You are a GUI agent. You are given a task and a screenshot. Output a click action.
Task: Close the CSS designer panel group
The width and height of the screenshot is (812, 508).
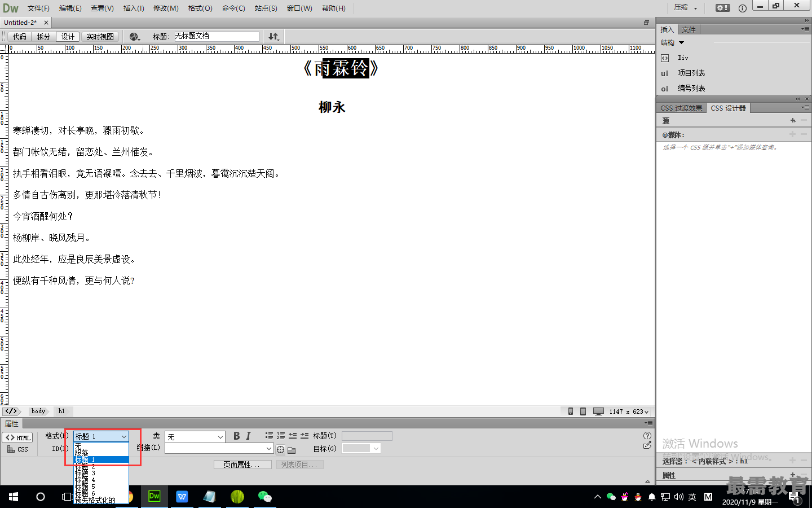(x=807, y=99)
